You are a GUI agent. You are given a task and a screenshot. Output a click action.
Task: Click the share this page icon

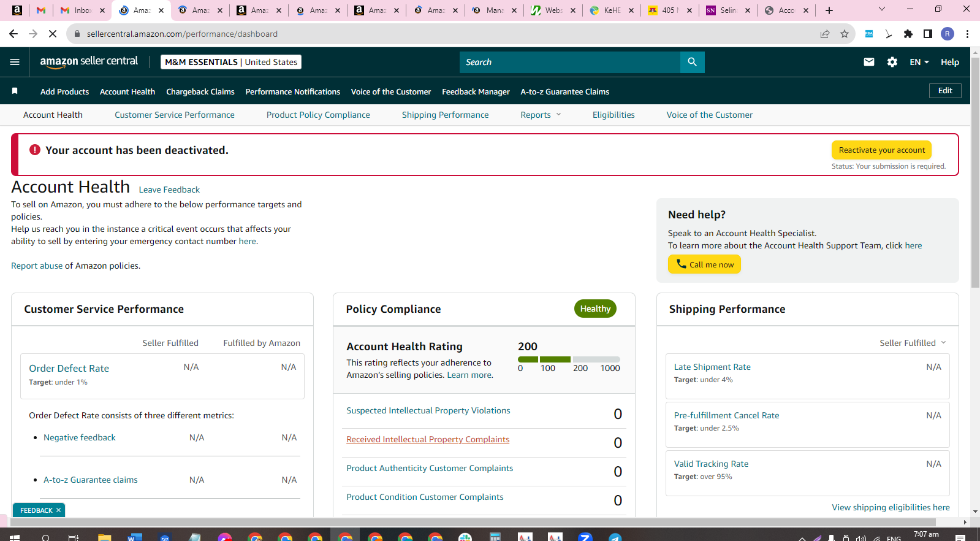(x=825, y=34)
